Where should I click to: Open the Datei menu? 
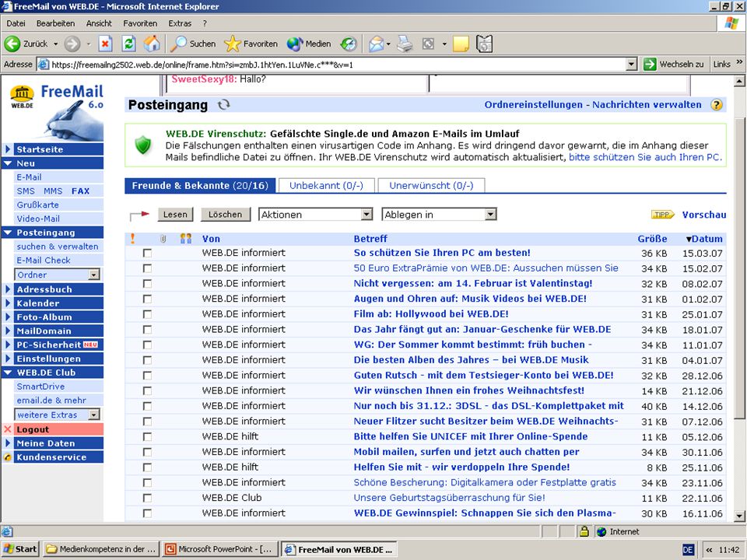pos(16,23)
